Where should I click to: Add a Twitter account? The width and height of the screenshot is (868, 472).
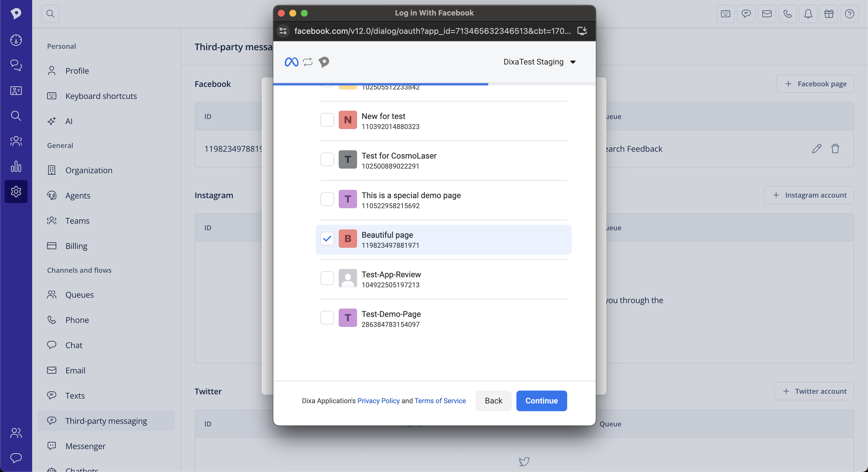[814, 391]
